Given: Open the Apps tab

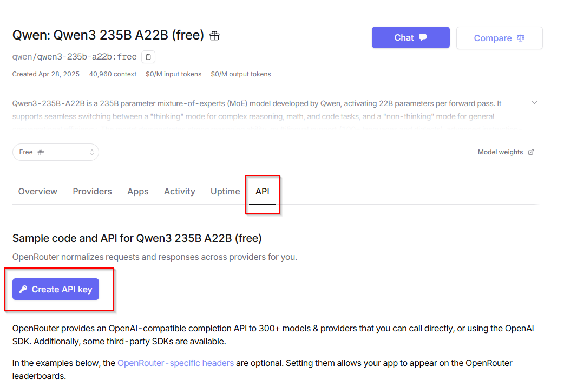Looking at the screenshot, I should point(137,191).
